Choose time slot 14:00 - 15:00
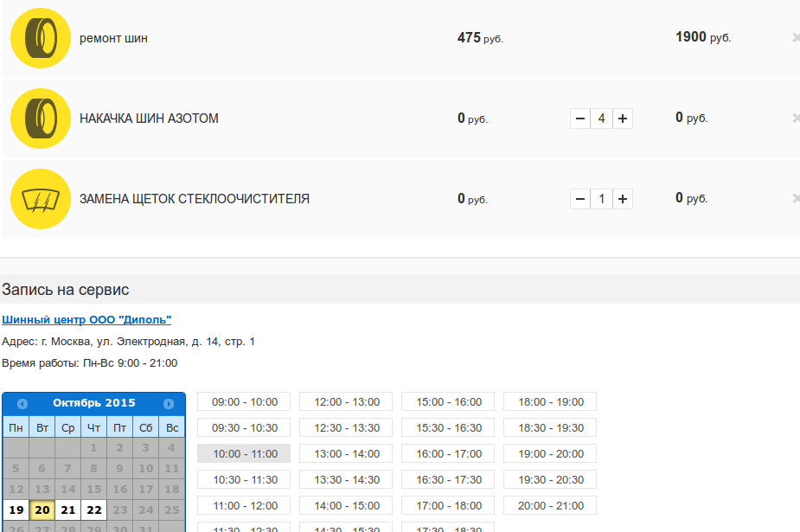Viewport: 800px width, 532px height. (346, 506)
